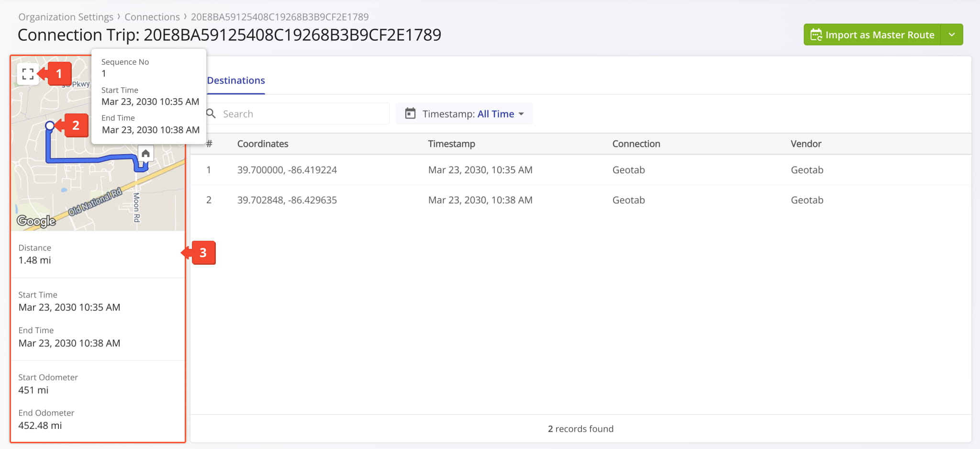This screenshot has width=980, height=449.
Task: Click Import as Master Route button
Action: coord(872,35)
